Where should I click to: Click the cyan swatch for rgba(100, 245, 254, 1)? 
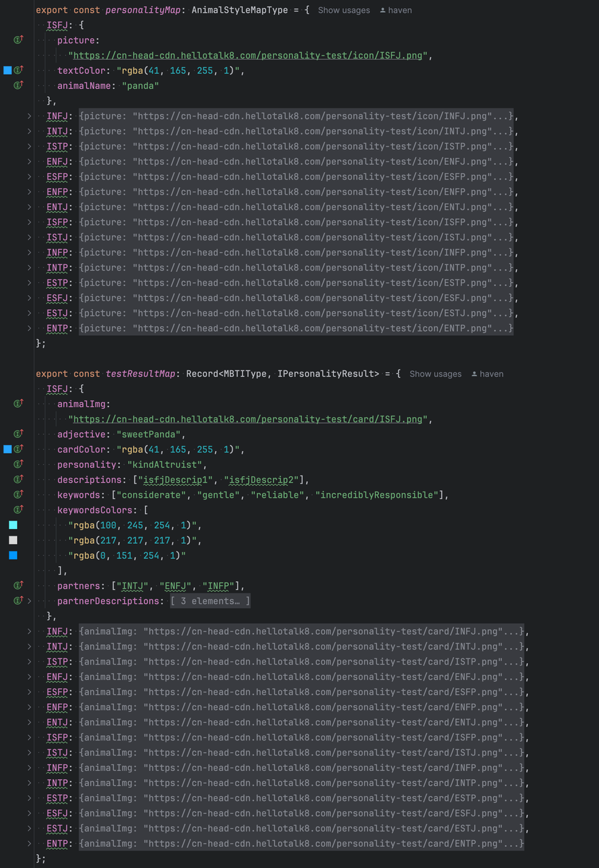pos(13,525)
